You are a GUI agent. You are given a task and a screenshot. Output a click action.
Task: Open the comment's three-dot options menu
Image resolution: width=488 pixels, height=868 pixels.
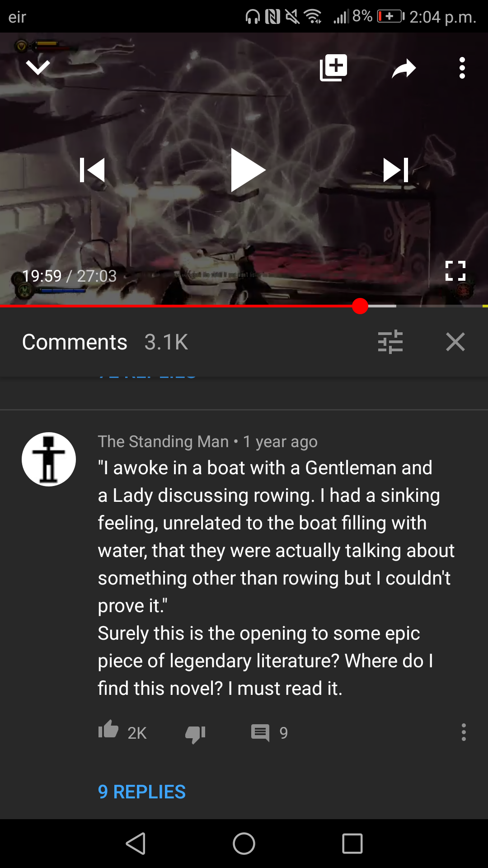pyautogui.click(x=464, y=732)
